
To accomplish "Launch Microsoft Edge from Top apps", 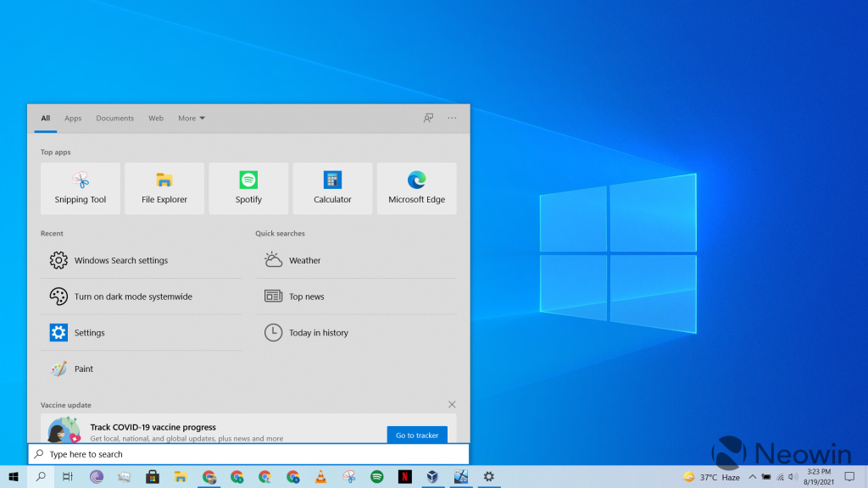I will point(417,189).
